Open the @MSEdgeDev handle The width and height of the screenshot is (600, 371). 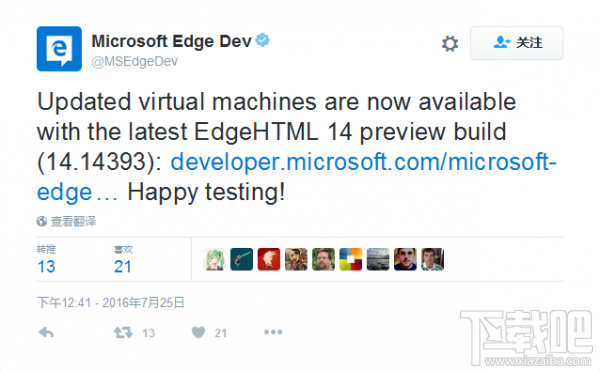pyautogui.click(x=135, y=61)
